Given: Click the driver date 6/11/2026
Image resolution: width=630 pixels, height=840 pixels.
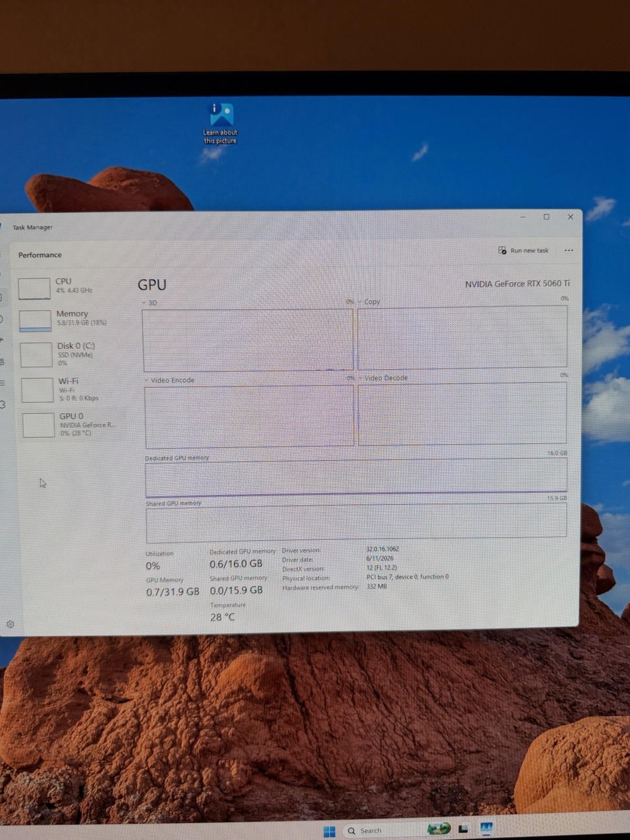Looking at the screenshot, I should 380,559.
